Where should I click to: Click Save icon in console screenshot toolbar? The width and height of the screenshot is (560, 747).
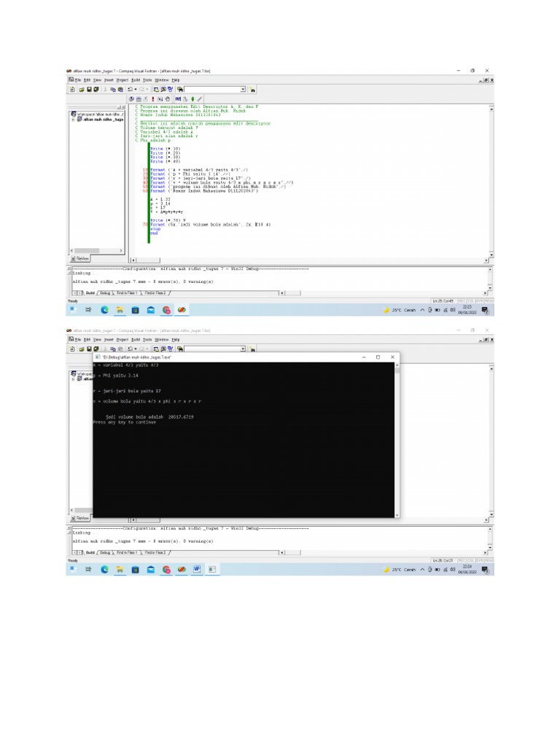89,349
